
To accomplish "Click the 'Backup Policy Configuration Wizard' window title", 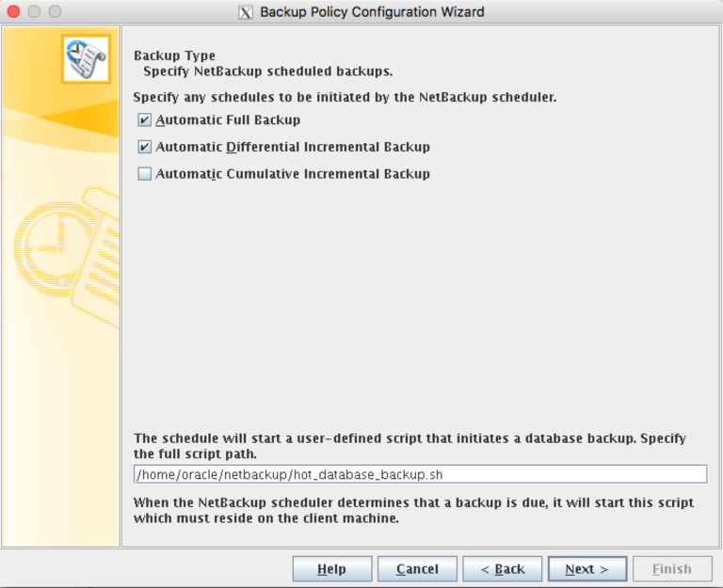I will (x=372, y=12).
